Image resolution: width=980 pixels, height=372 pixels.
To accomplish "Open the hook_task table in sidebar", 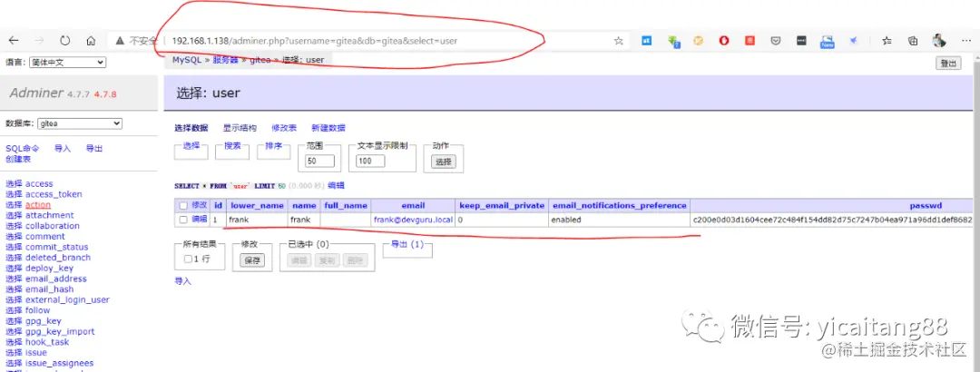I will click(47, 342).
